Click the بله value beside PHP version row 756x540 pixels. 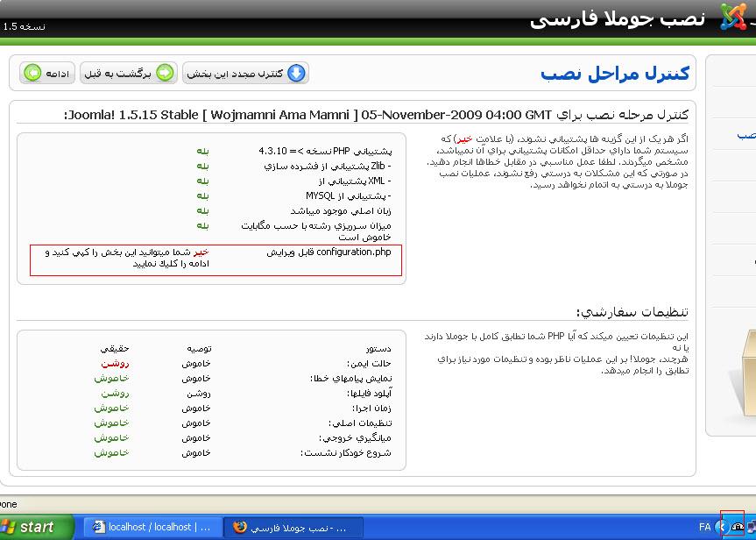[x=202, y=151]
